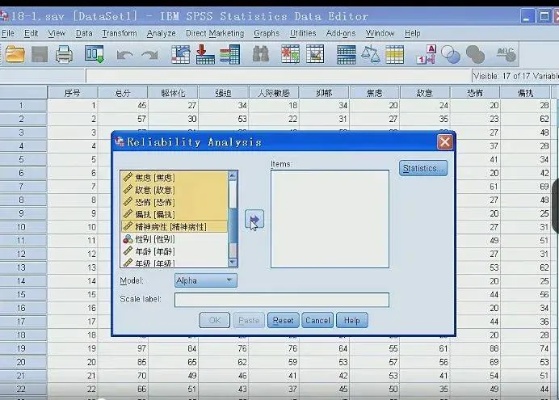559x400 pixels.
Task: Open the Variables info toolbar icon
Action: 230,55
